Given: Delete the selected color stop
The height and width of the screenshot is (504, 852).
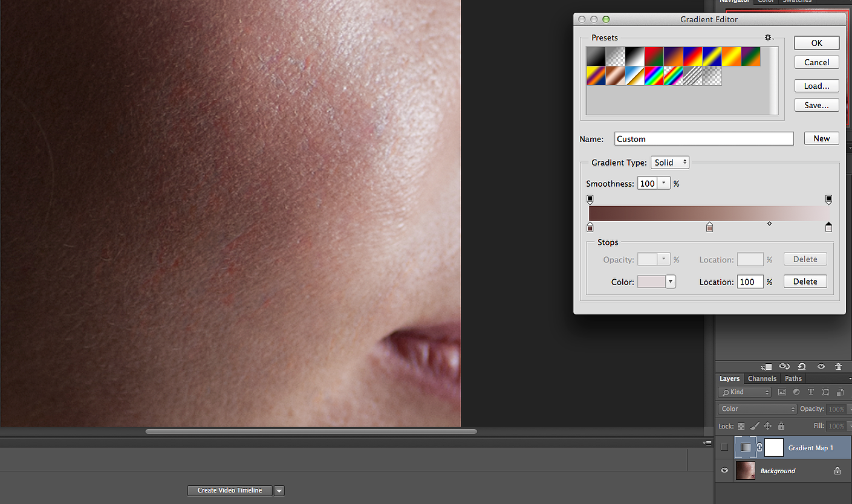Looking at the screenshot, I should point(805,282).
